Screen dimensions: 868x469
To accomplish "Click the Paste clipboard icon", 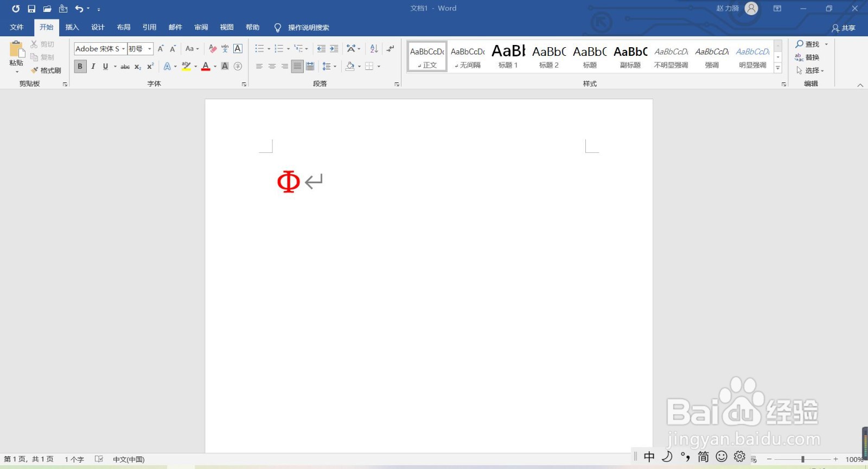I will tap(16, 50).
